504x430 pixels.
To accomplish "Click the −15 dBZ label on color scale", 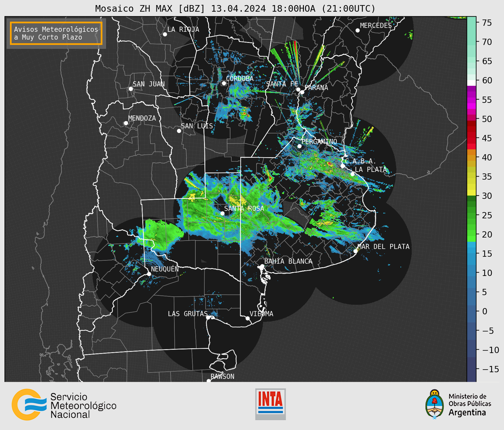I will [x=491, y=369].
